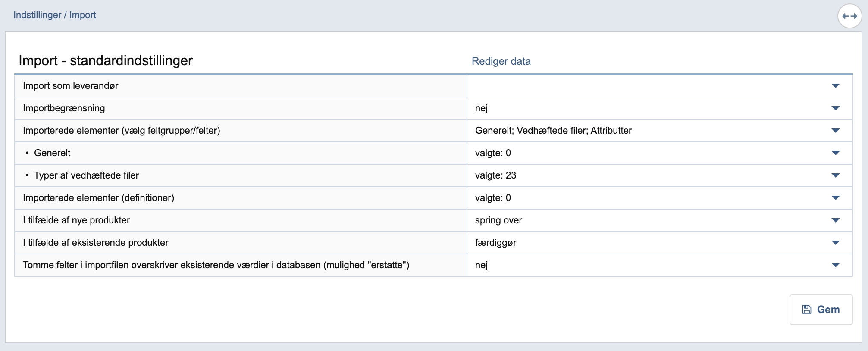Viewport: 868px width, 351px height.
Task: Click the floppy disk icon in Gem
Action: point(806,309)
